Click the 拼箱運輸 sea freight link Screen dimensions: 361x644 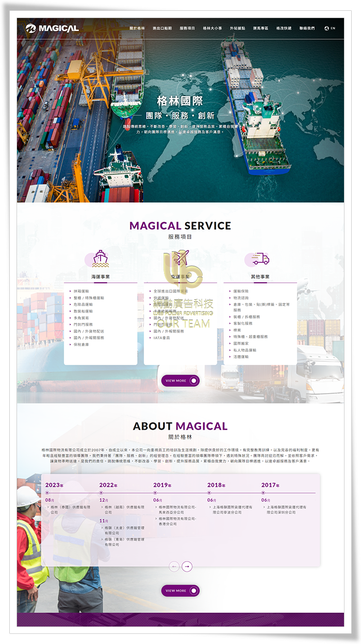81,291
